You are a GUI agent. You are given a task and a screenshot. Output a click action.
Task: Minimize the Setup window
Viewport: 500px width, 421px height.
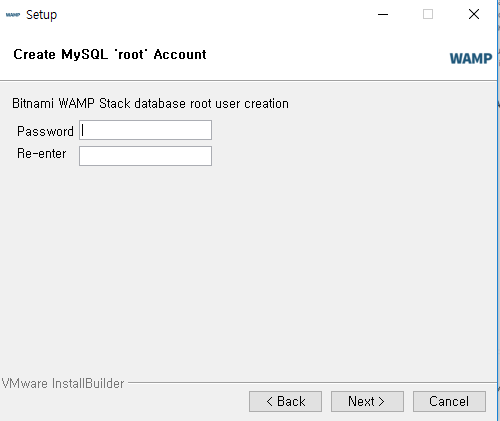pos(383,14)
